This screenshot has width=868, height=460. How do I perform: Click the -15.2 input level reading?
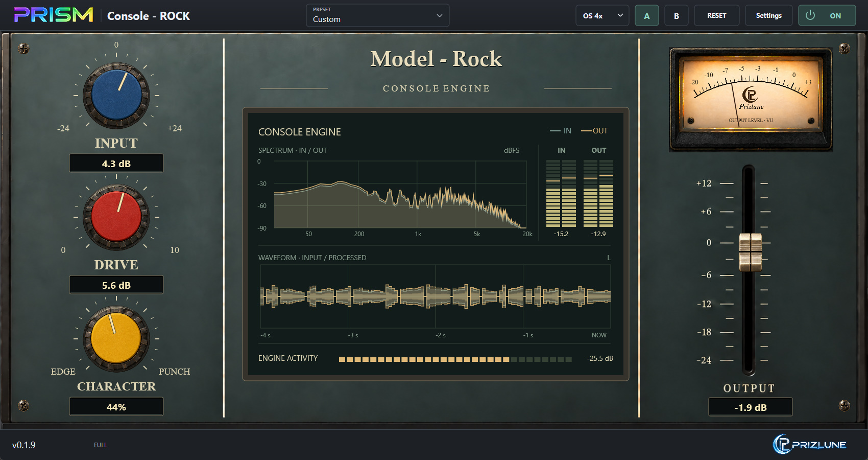561,234
